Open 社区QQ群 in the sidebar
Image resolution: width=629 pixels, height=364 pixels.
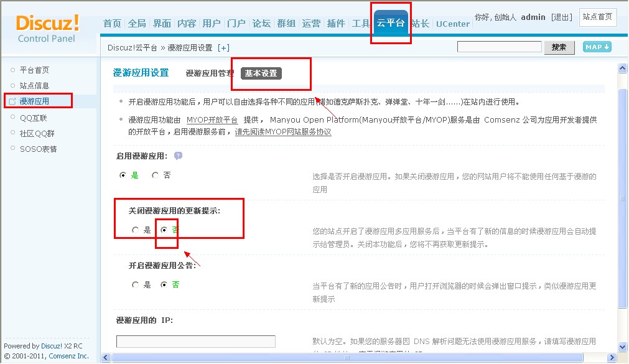tap(37, 134)
